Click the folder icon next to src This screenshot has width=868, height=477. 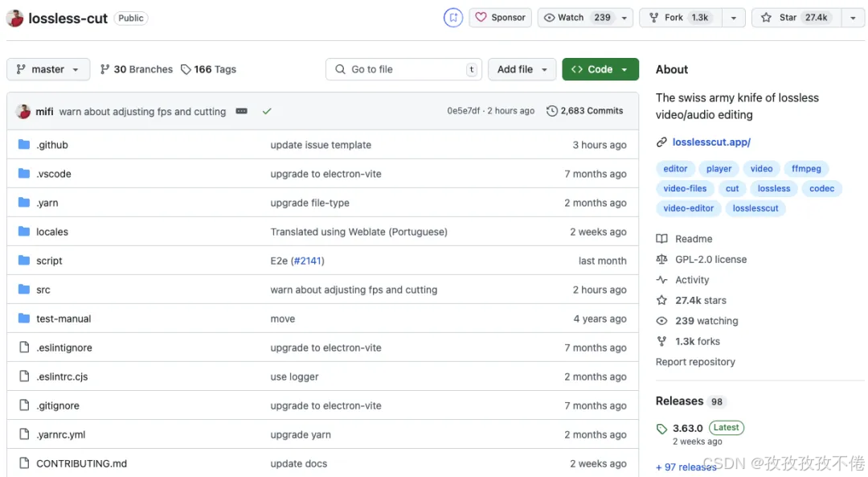24,290
